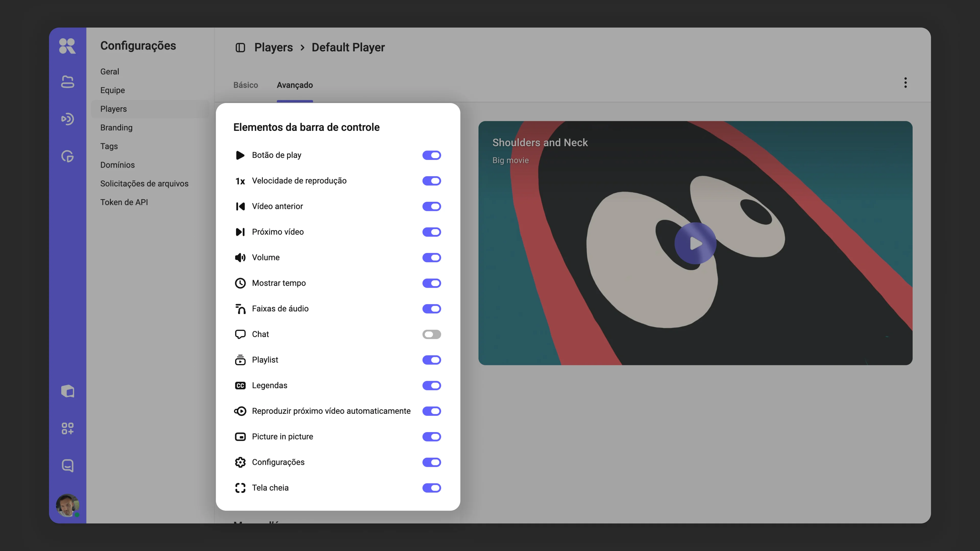This screenshot has height=551, width=980.
Task: Open the book docs sidebar icon
Action: click(x=67, y=391)
